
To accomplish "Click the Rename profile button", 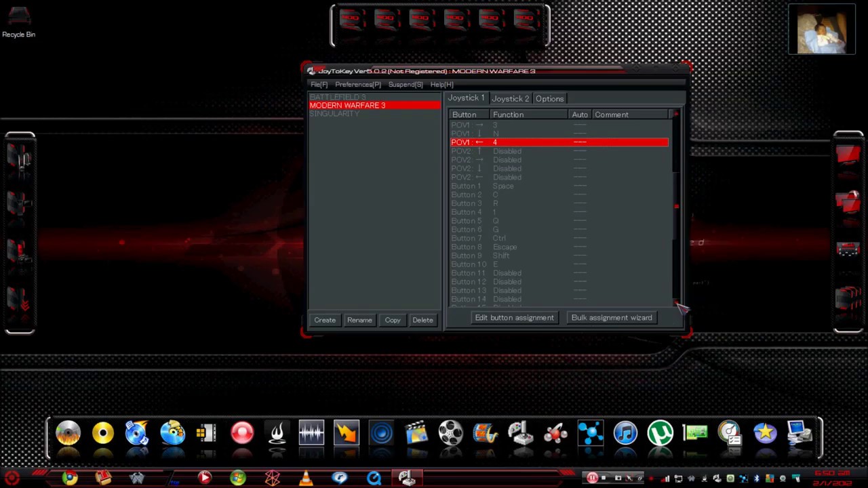I will pos(359,320).
